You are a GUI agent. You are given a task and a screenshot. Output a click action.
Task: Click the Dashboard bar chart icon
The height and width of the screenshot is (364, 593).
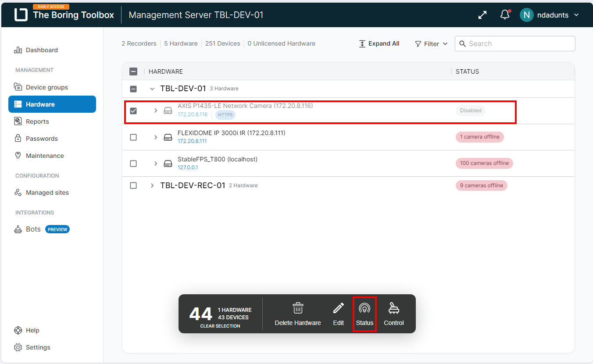click(x=18, y=50)
